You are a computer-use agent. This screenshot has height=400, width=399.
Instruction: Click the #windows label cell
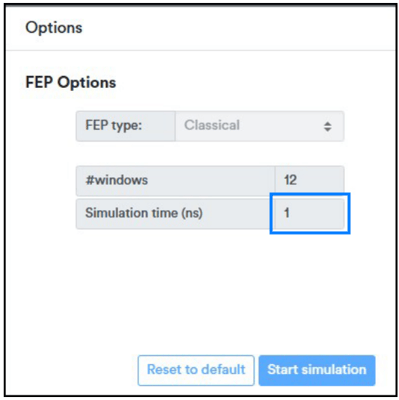tap(176, 181)
